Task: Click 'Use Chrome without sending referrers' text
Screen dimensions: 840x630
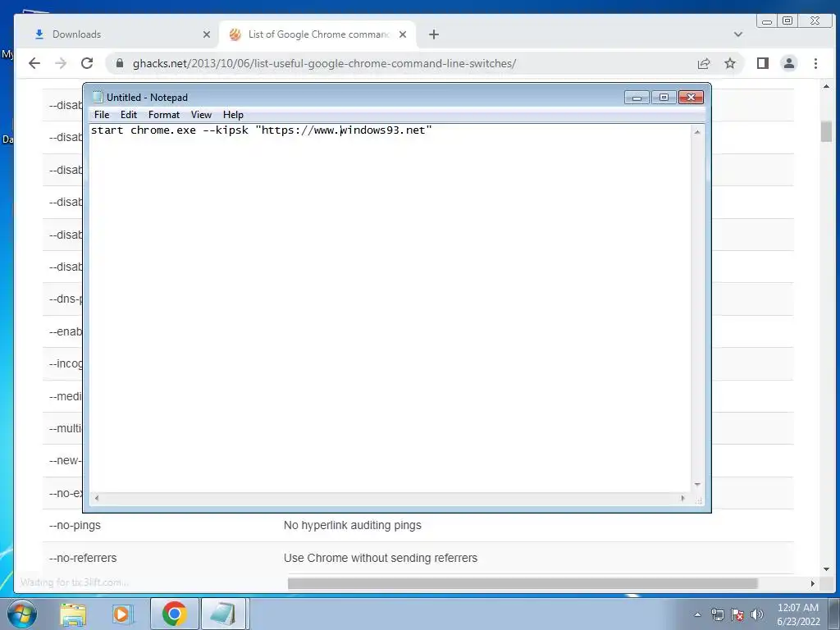Action: (x=381, y=558)
